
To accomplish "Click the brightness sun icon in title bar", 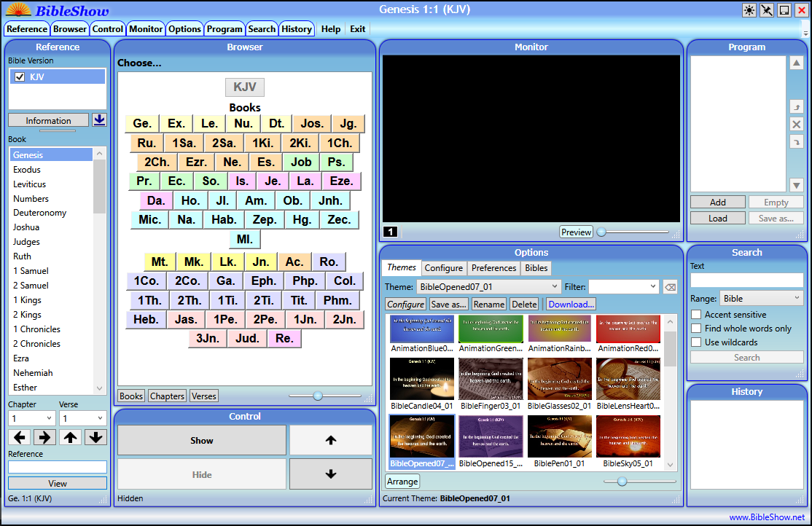I will tap(749, 10).
